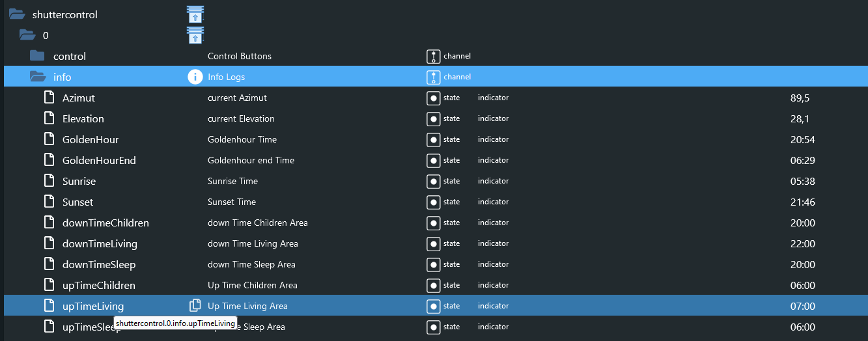This screenshot has height=341, width=868.
Task: Click the GoldenHourEnd value 06:29
Action: tap(802, 160)
